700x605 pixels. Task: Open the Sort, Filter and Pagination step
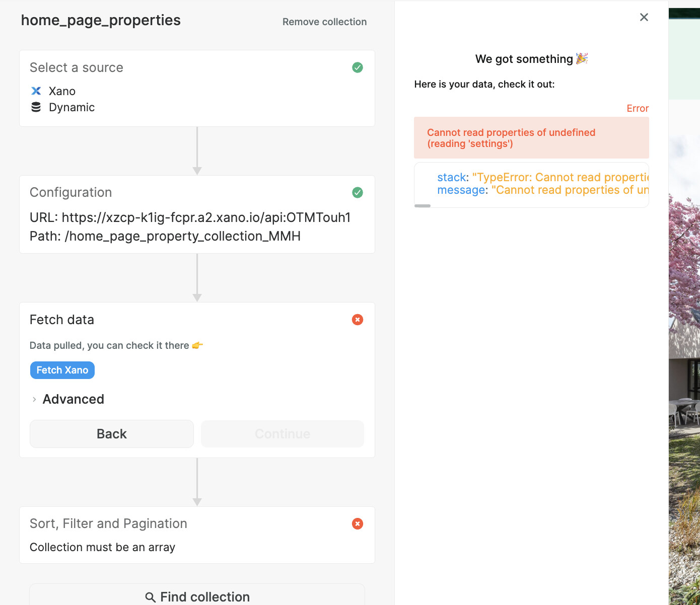click(108, 523)
